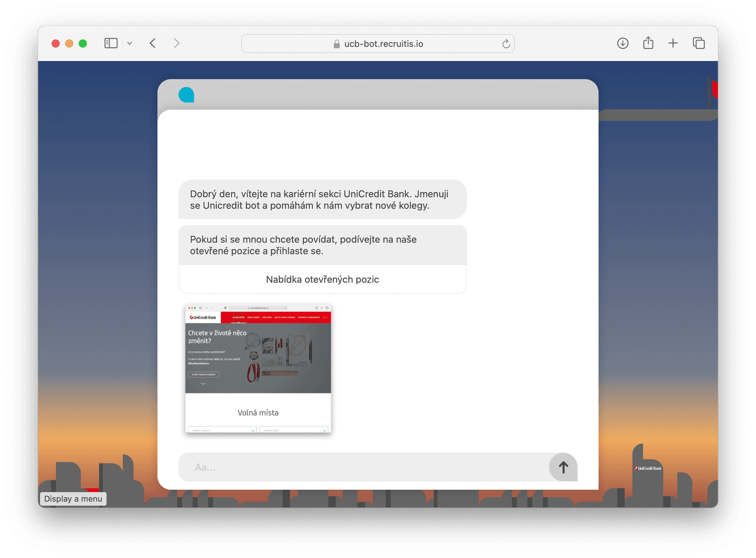Enter fullscreen with the green button

point(83,43)
